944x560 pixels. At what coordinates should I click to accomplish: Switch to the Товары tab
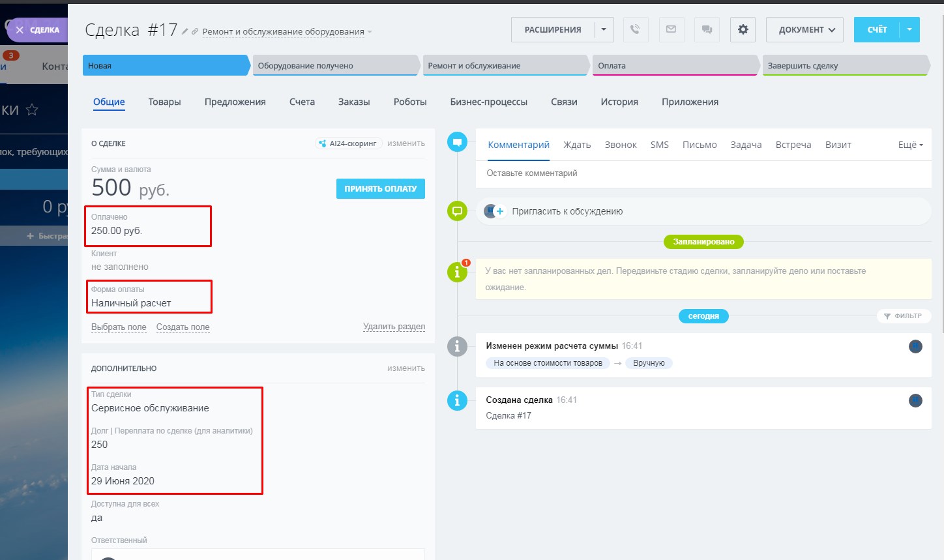[x=164, y=102]
